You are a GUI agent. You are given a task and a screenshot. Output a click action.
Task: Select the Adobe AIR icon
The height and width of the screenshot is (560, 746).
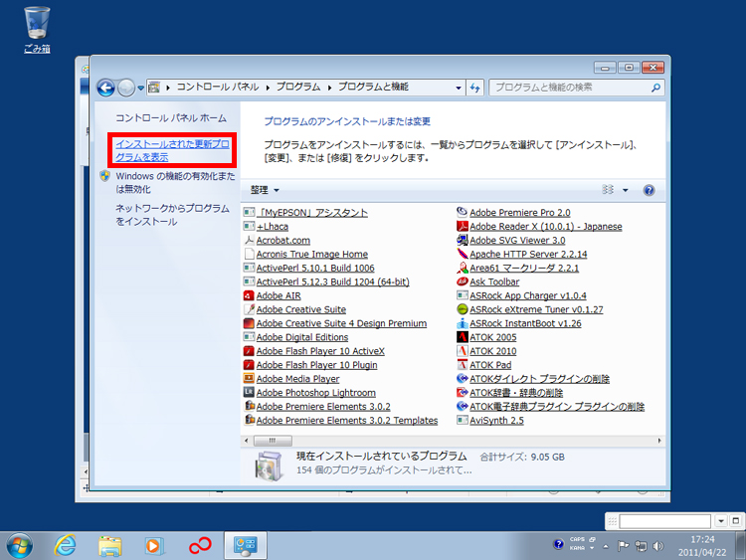click(x=249, y=295)
